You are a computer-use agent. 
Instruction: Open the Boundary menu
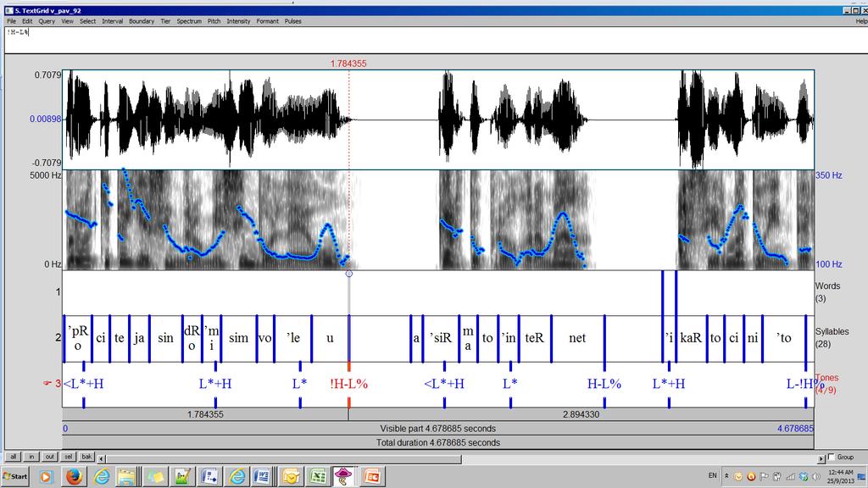[x=142, y=21]
